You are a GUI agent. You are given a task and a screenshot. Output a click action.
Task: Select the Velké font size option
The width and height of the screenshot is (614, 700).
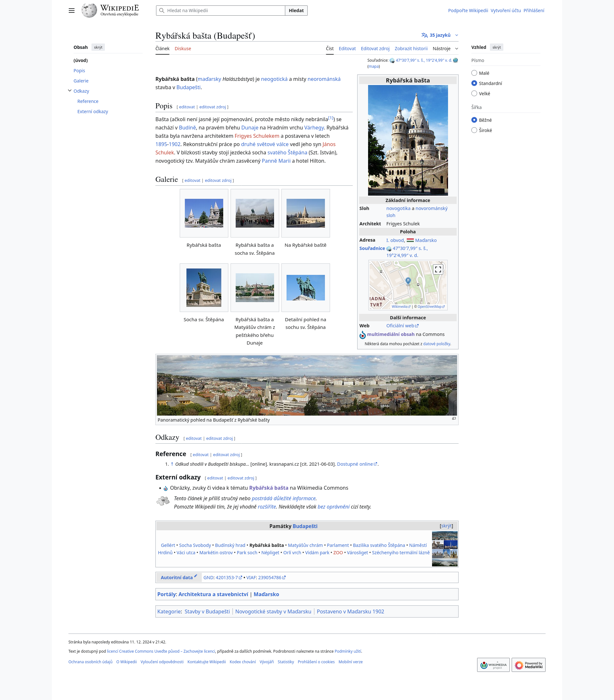[x=474, y=93]
